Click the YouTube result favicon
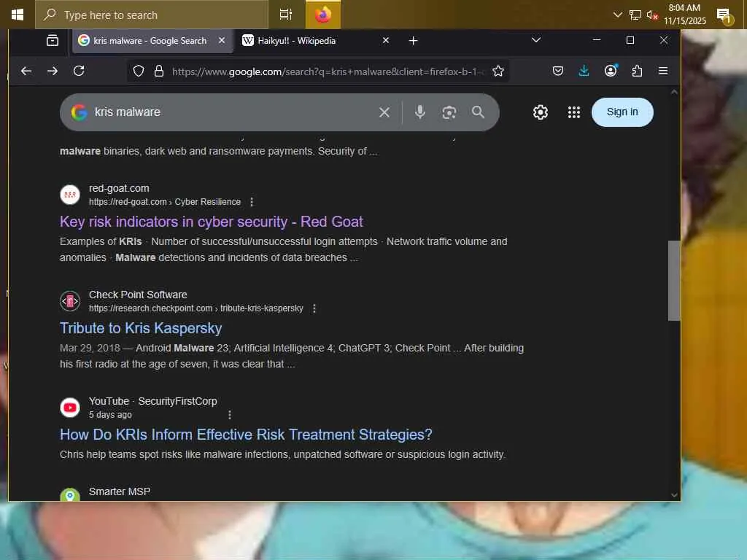 [x=70, y=408]
